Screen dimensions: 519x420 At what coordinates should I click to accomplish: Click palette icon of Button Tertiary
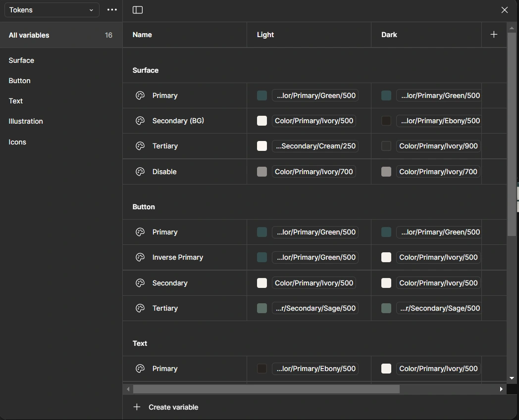[x=140, y=308]
